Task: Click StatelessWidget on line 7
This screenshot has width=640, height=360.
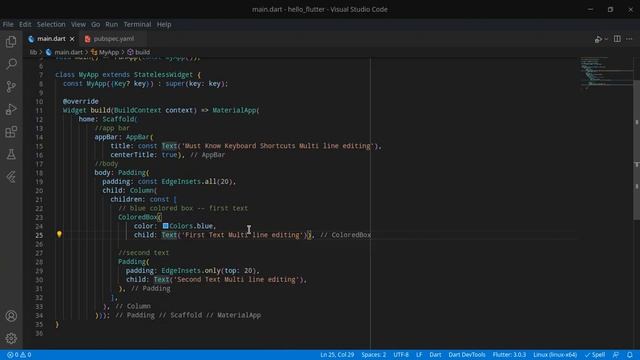Action: [163, 75]
